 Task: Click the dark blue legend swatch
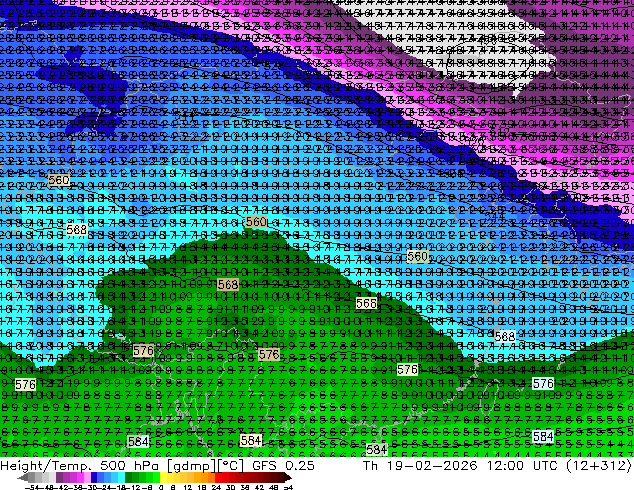pos(94,477)
